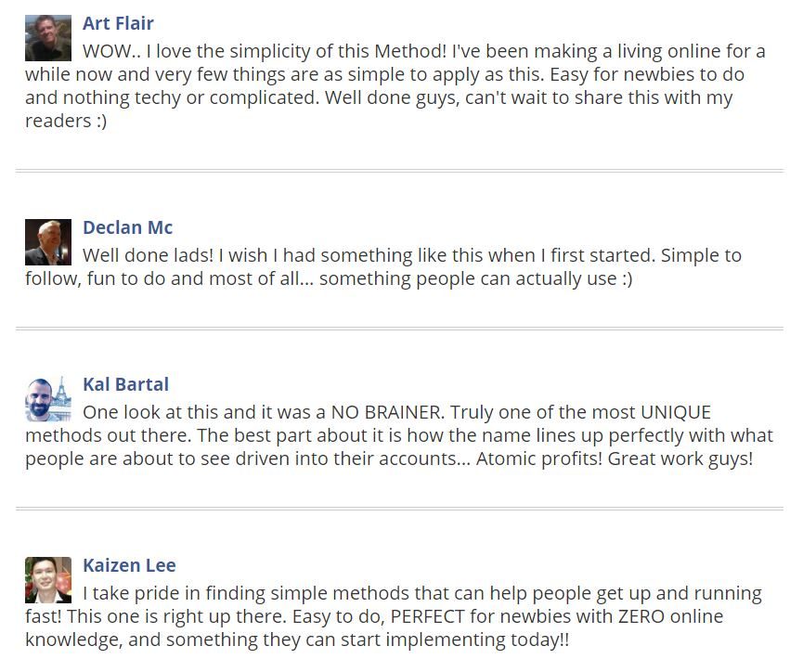
Task: Click 'something people can actually use :)' text
Action: point(475,278)
